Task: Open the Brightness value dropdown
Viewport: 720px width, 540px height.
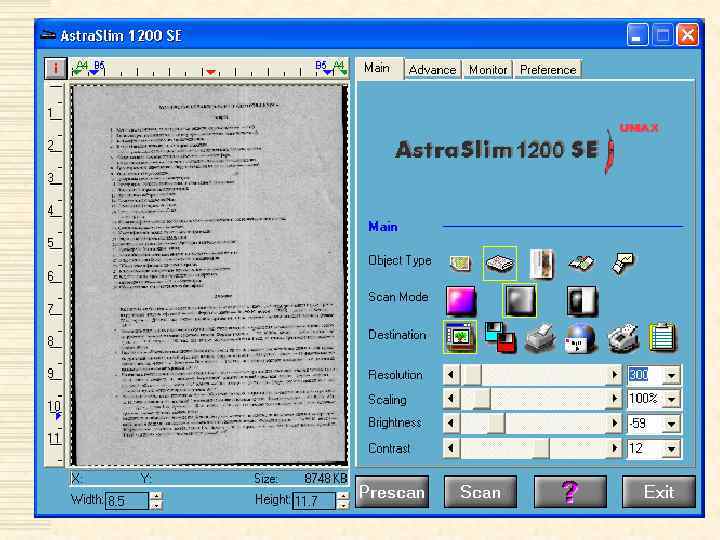Action: click(x=671, y=424)
